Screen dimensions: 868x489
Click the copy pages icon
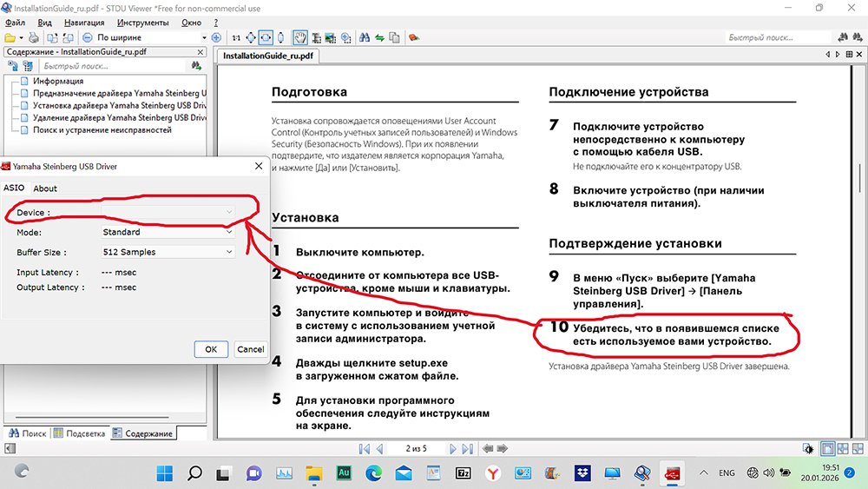[x=394, y=37]
